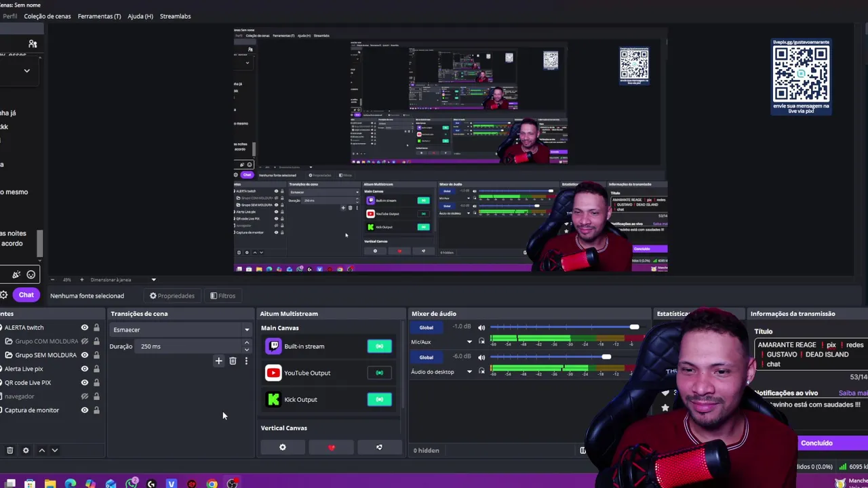868x488 pixels.
Task: Increase the Duração value with up arrow
Action: (247, 344)
